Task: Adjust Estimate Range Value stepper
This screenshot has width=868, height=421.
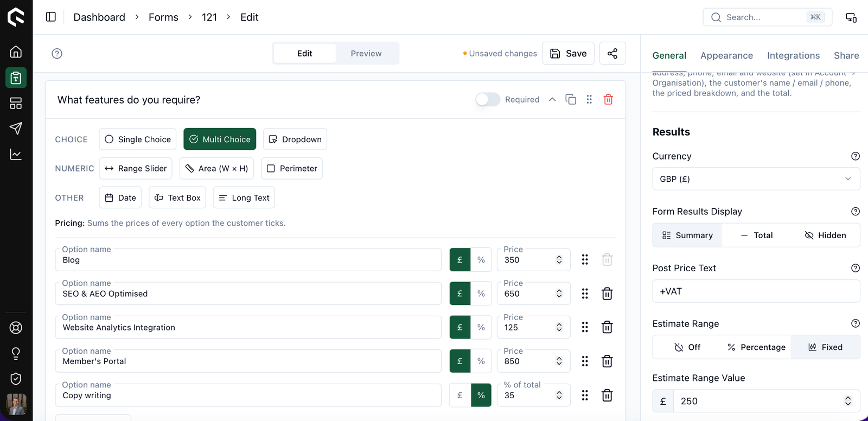Action: [848, 401]
